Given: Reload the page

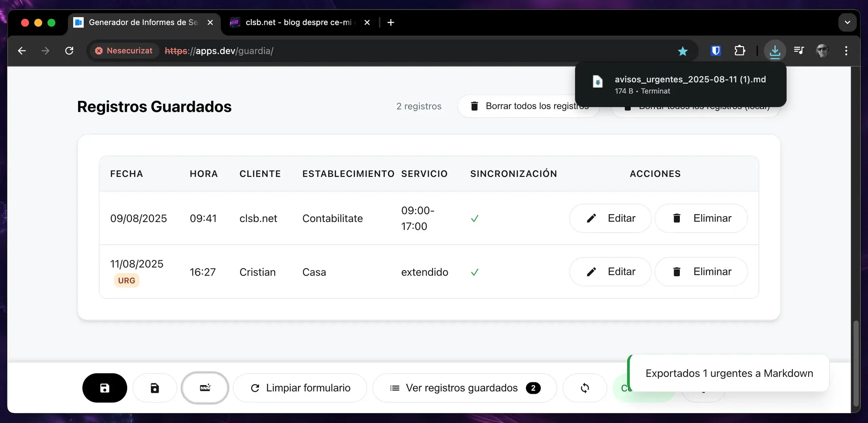Looking at the screenshot, I should click(x=69, y=51).
